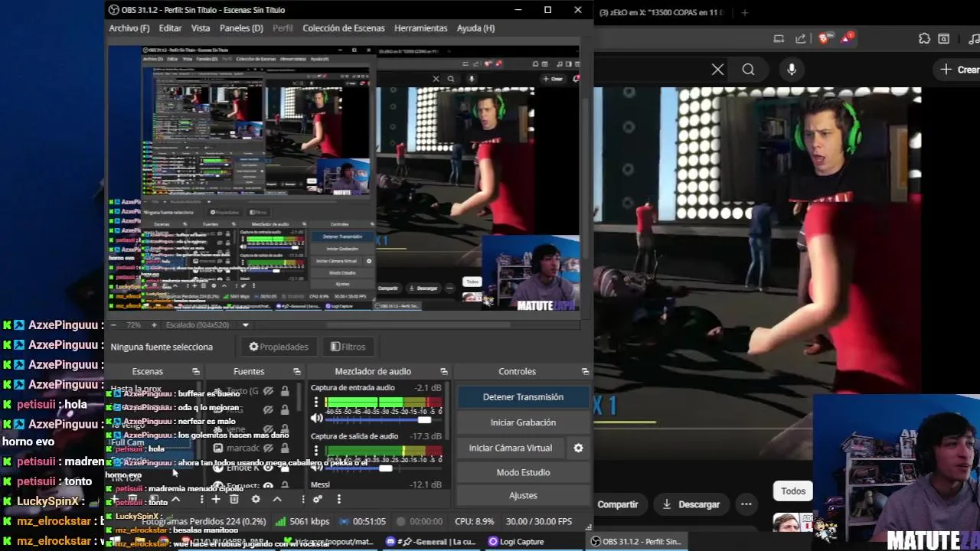This screenshot has height=551, width=980.
Task: Toggle visibility of the vene source
Action: pyautogui.click(x=268, y=429)
